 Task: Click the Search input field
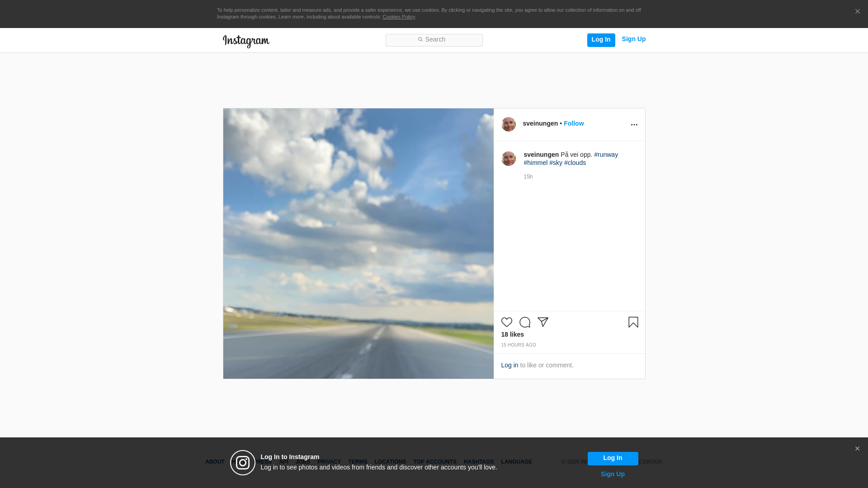coord(434,40)
